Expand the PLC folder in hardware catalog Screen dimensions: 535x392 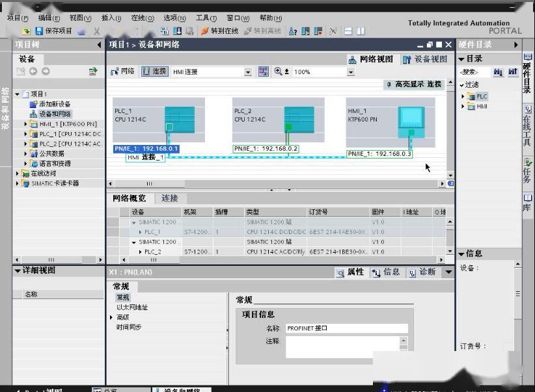464,96
